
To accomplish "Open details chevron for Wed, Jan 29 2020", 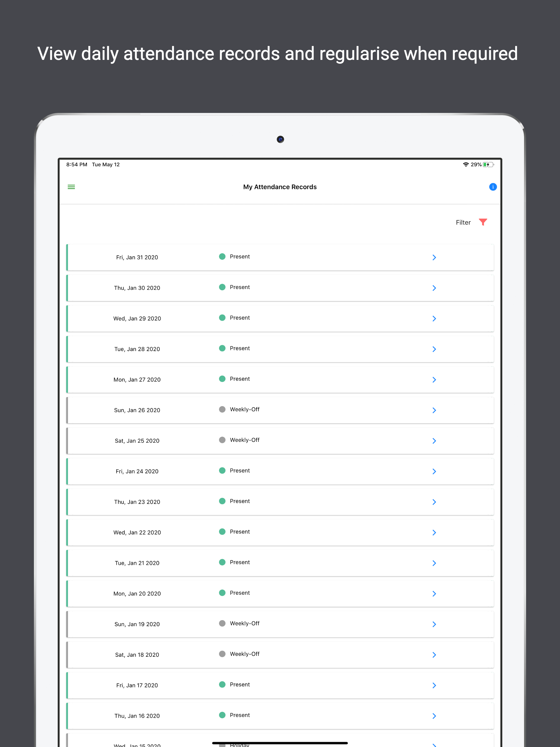I will point(434,319).
